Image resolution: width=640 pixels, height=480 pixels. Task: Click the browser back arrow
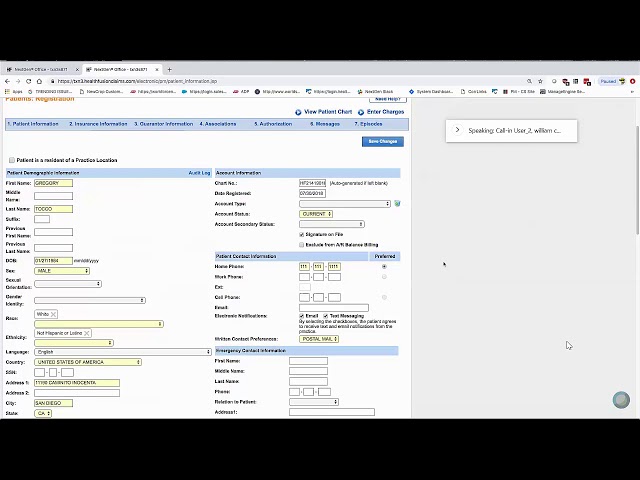[x=7, y=81]
